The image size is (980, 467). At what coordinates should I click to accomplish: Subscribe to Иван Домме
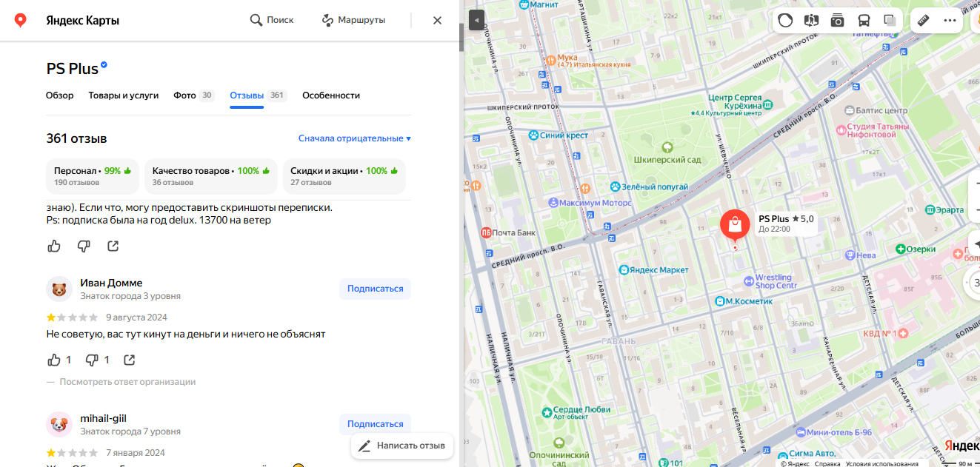click(375, 289)
